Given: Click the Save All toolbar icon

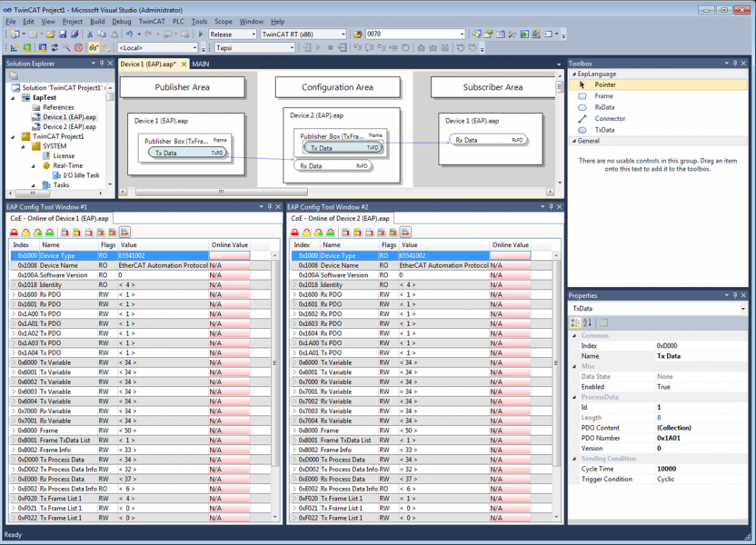Looking at the screenshot, I should tap(75, 35).
